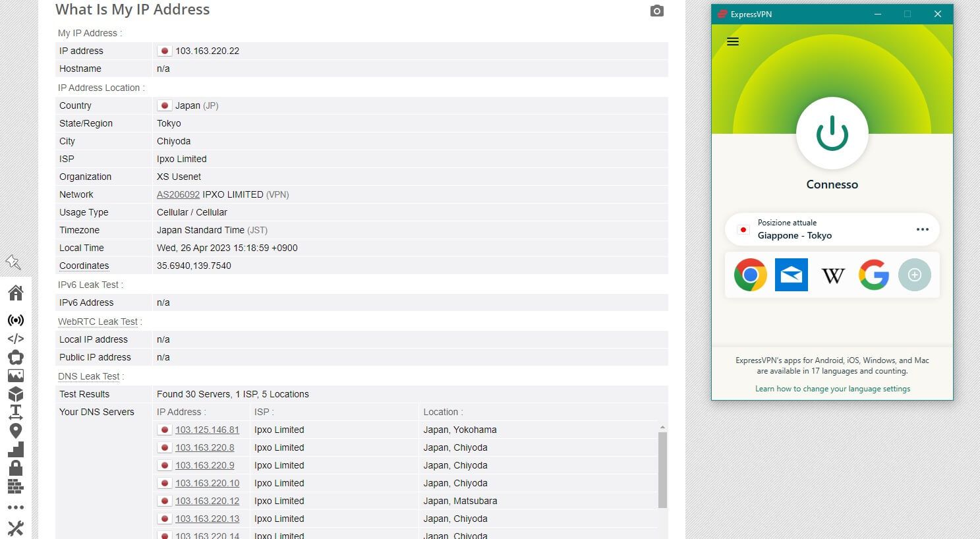
Task: Open the WebRTC Leak Test link
Action: point(98,322)
